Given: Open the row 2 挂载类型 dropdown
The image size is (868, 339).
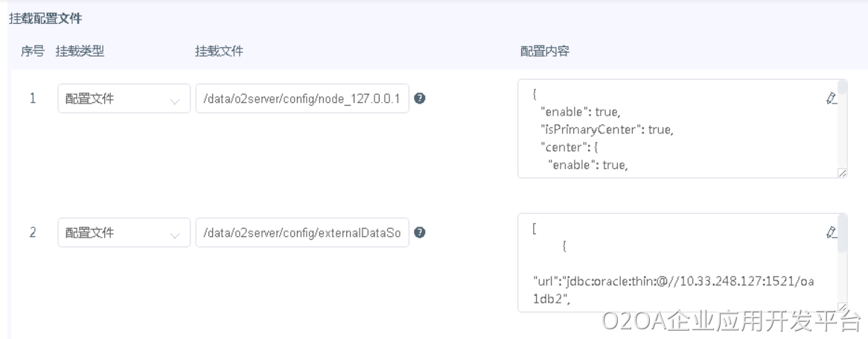Looking at the screenshot, I should pyautogui.click(x=124, y=232).
